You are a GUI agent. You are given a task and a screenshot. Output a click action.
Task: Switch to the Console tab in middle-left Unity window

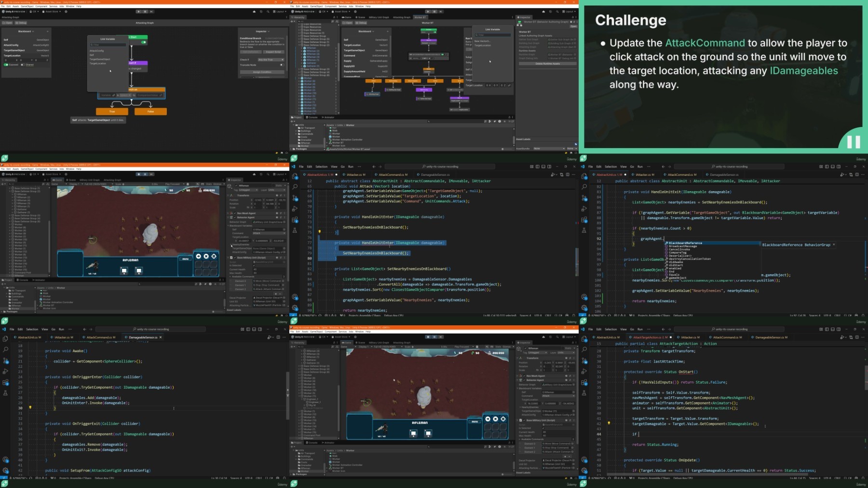click(23, 280)
